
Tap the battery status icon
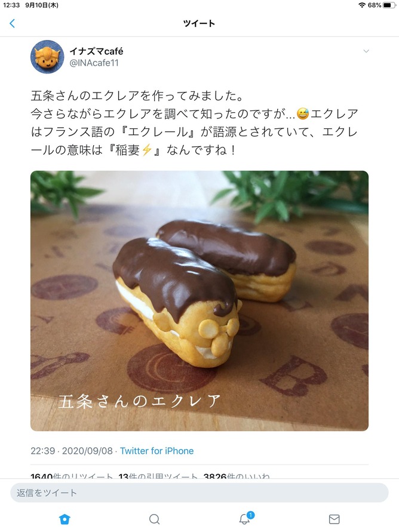(x=389, y=5)
